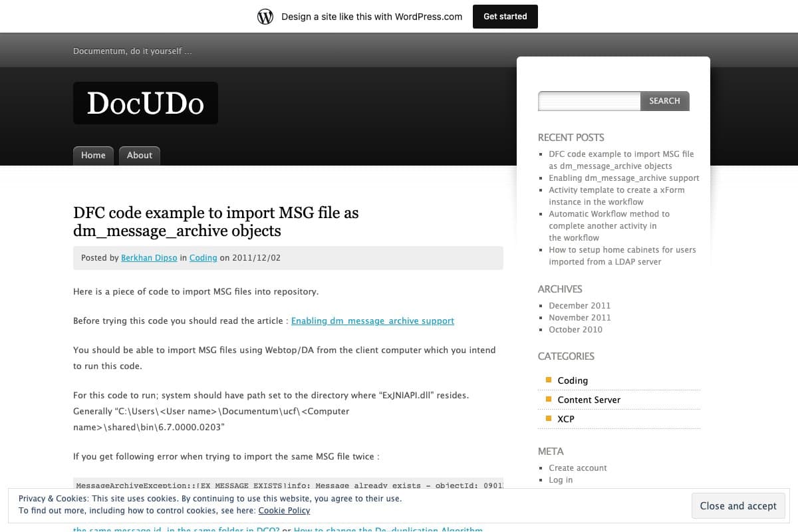Click inside the sidebar search field
This screenshot has height=532, width=798.
tap(589, 100)
